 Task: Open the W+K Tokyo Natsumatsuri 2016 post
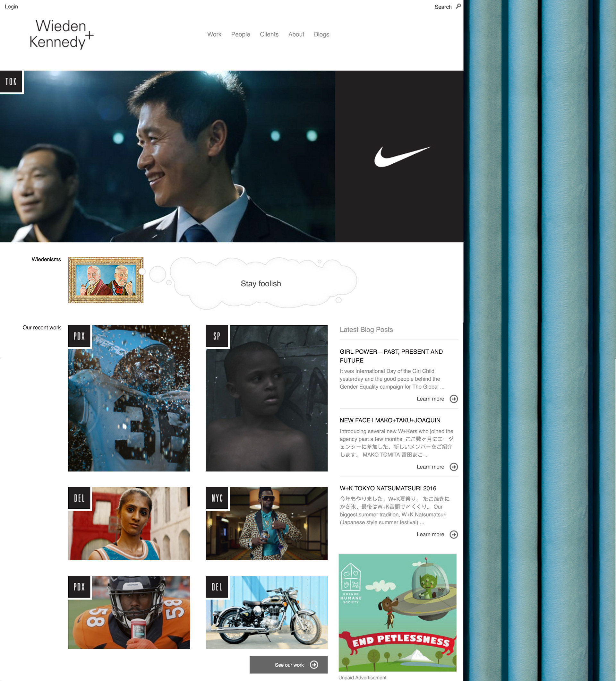point(388,488)
